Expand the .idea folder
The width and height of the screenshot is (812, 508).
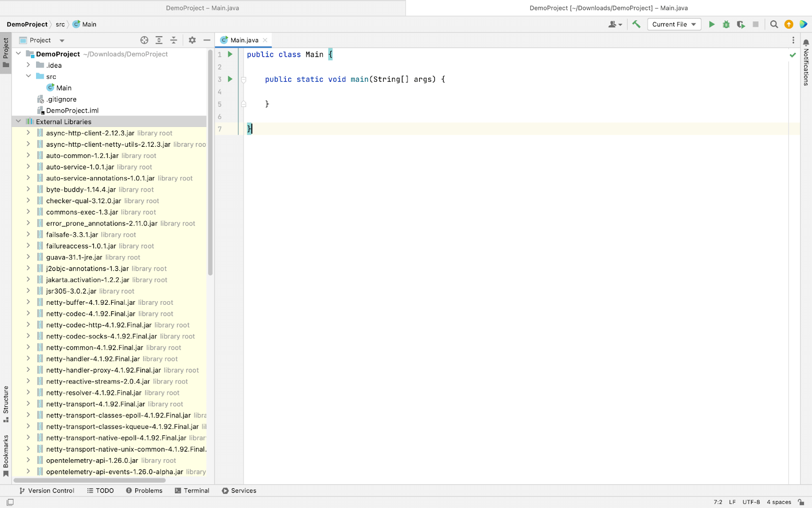pos(28,65)
